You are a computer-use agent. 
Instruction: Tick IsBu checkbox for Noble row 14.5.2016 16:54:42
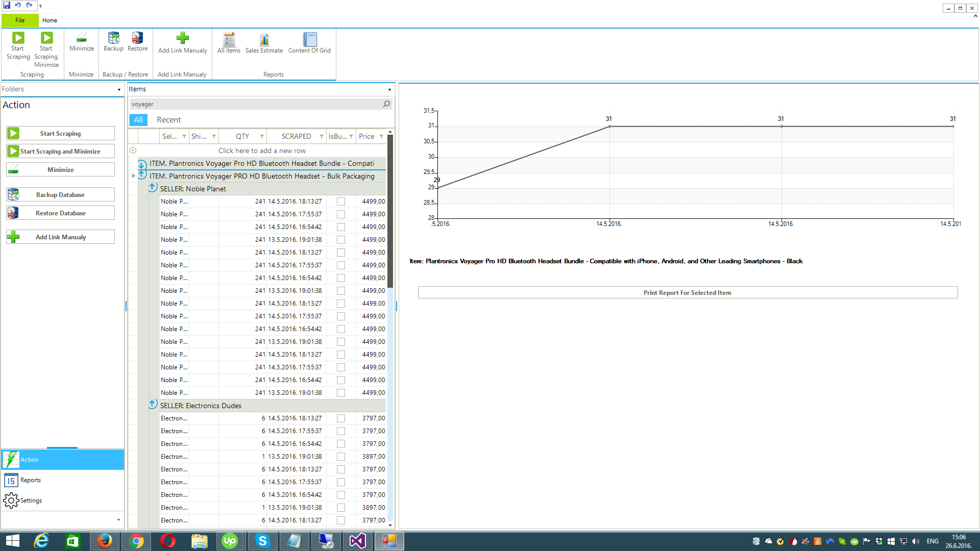coord(341,227)
